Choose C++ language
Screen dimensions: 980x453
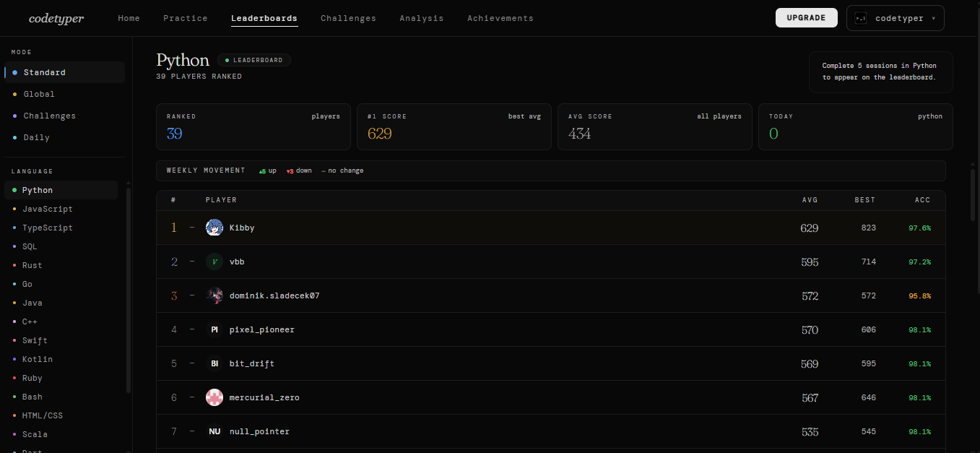pos(61,322)
